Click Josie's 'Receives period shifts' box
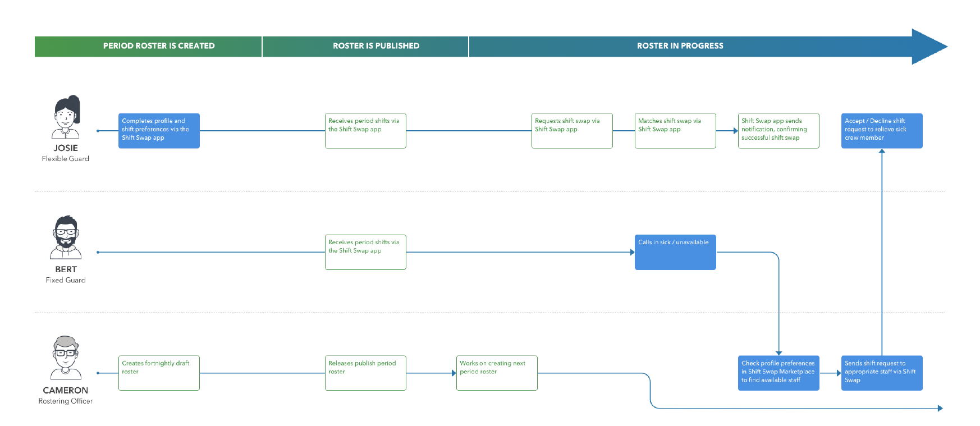 click(365, 131)
